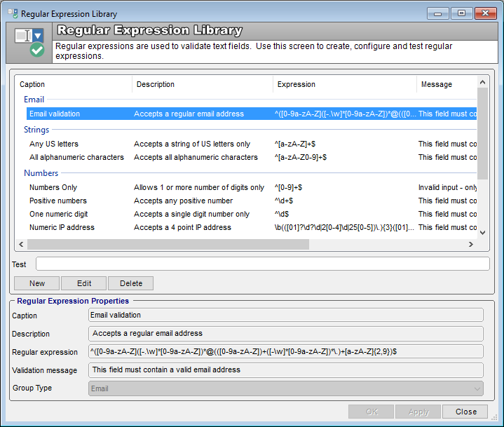Minimize the Regular Expression Library window
This screenshot has height=427, width=504.
(x=437, y=13)
